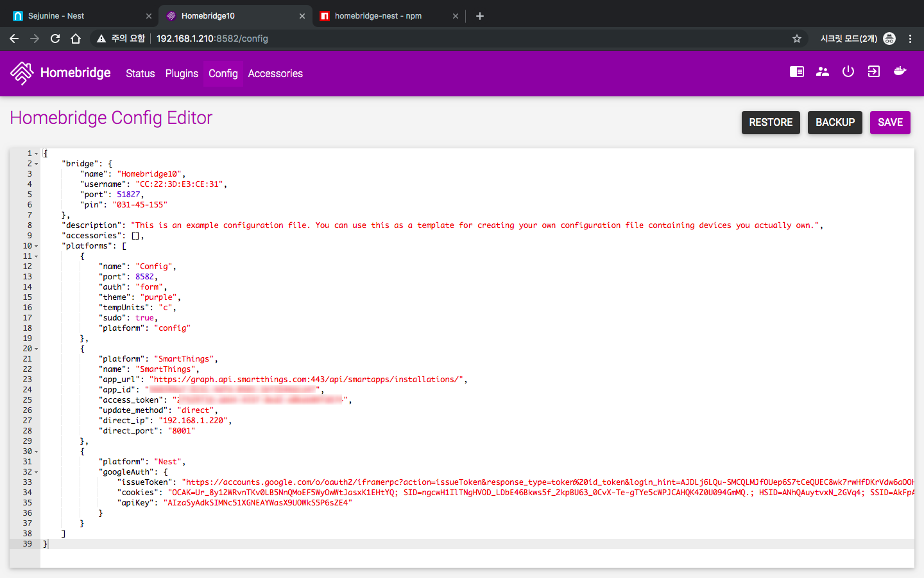Switch to the homebridge-nest - npm tab
The width and height of the screenshot is (924, 578).
point(389,16)
